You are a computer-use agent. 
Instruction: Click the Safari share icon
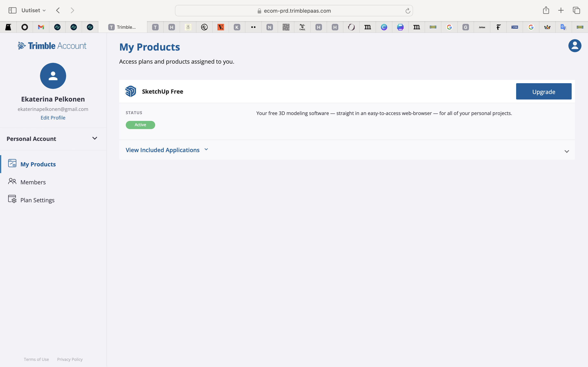point(546,10)
